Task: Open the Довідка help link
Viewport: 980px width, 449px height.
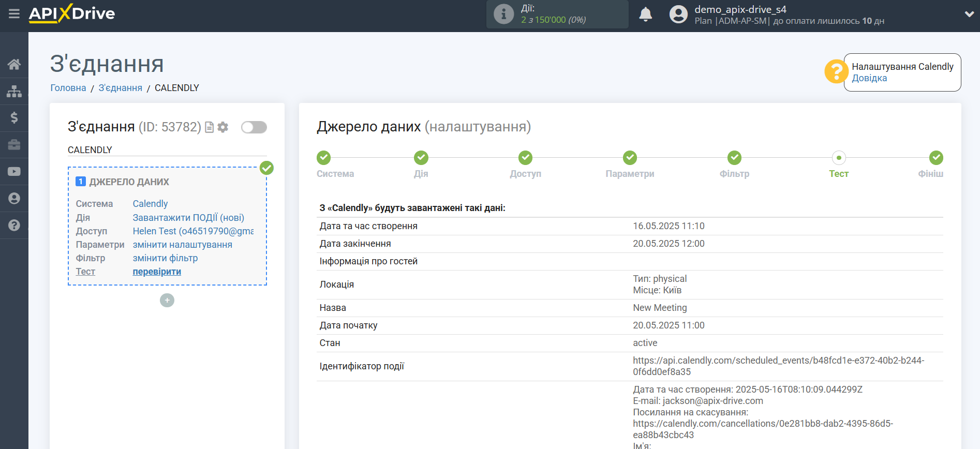Action: (869, 78)
